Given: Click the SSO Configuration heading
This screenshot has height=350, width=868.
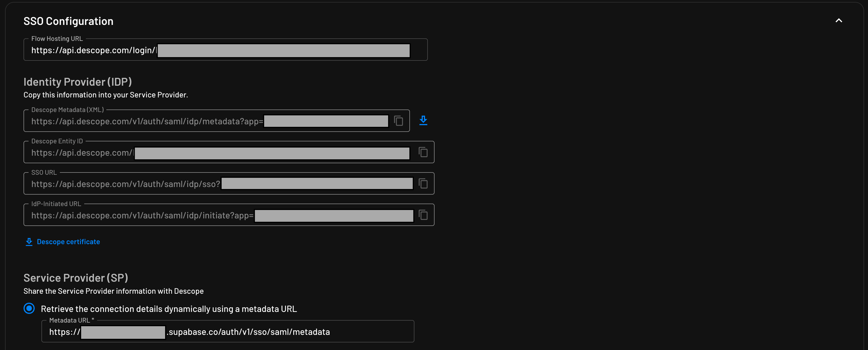Looking at the screenshot, I should [x=68, y=21].
